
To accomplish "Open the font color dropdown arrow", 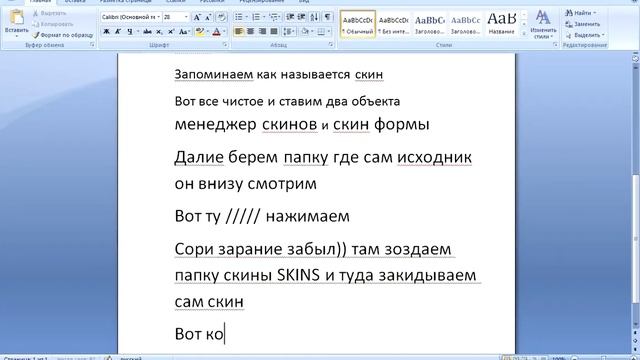I will [x=224, y=31].
